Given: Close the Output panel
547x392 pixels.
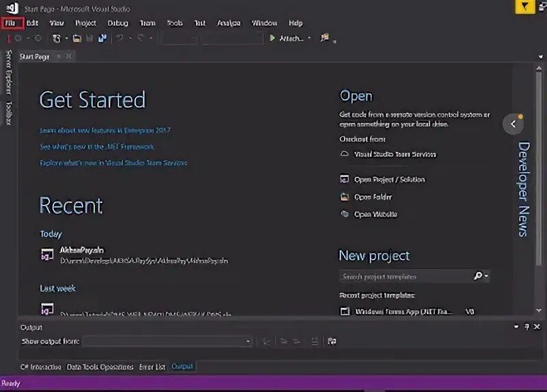Looking at the screenshot, I should click(537, 326).
